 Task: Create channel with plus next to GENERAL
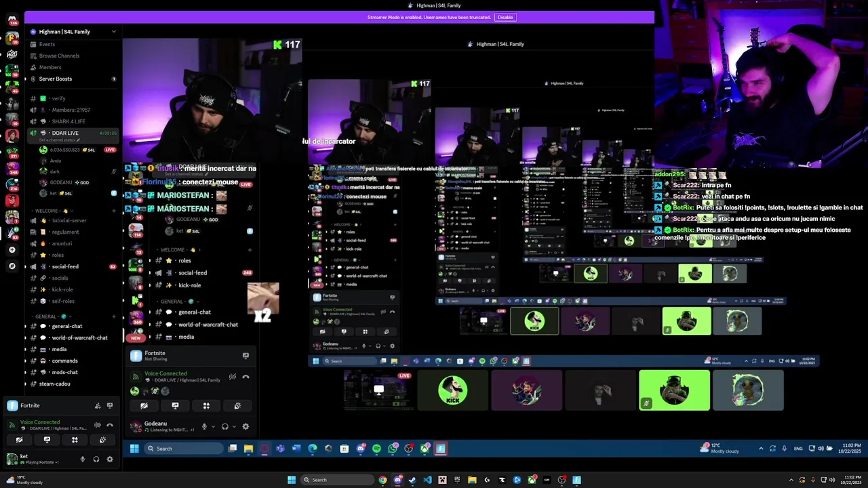click(113, 317)
